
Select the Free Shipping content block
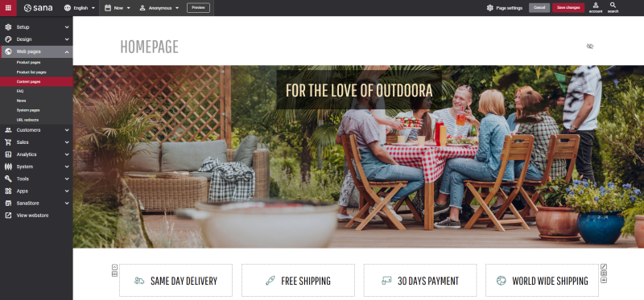click(298, 281)
